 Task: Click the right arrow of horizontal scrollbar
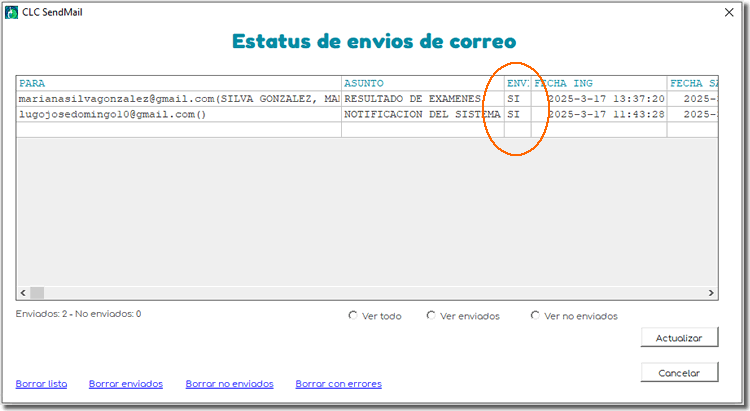[x=711, y=293]
